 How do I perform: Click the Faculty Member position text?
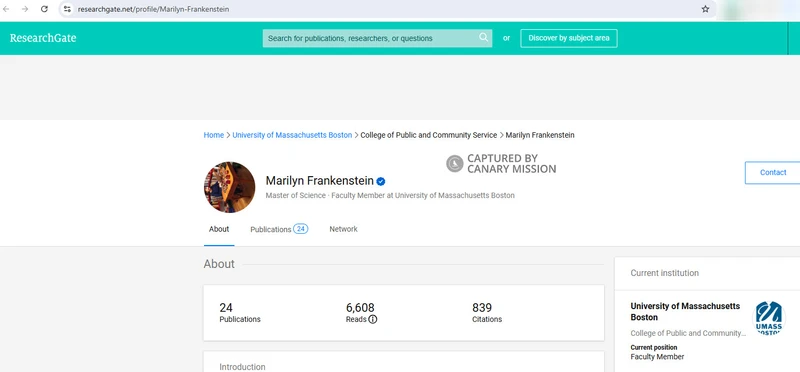click(x=657, y=357)
